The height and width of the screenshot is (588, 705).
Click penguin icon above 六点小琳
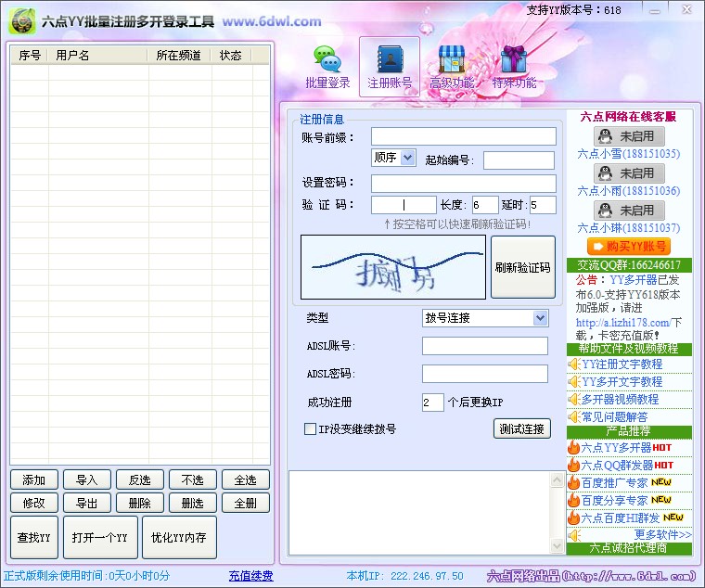coord(605,210)
